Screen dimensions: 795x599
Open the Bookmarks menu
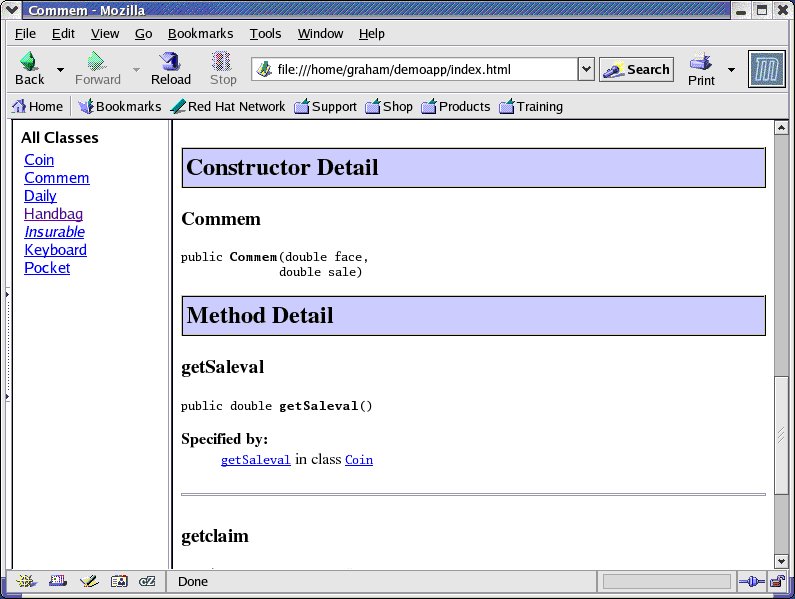click(x=200, y=34)
